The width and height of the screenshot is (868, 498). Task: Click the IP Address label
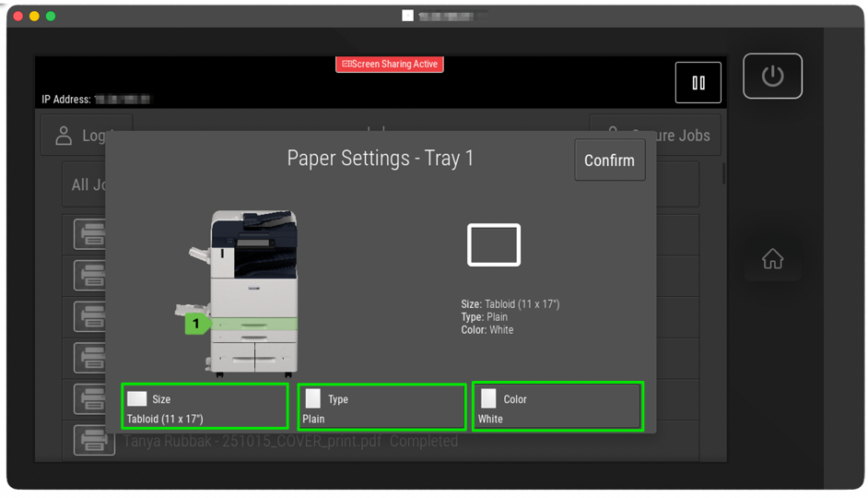66,100
